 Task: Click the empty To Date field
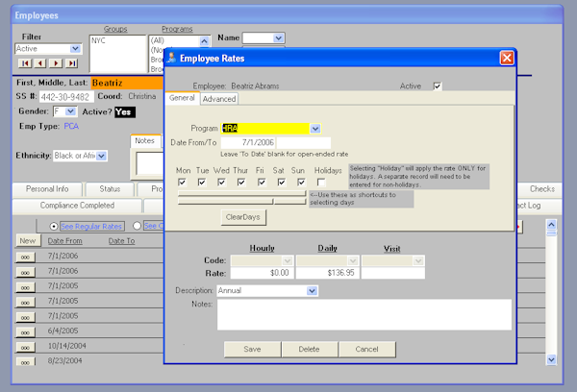(x=304, y=143)
